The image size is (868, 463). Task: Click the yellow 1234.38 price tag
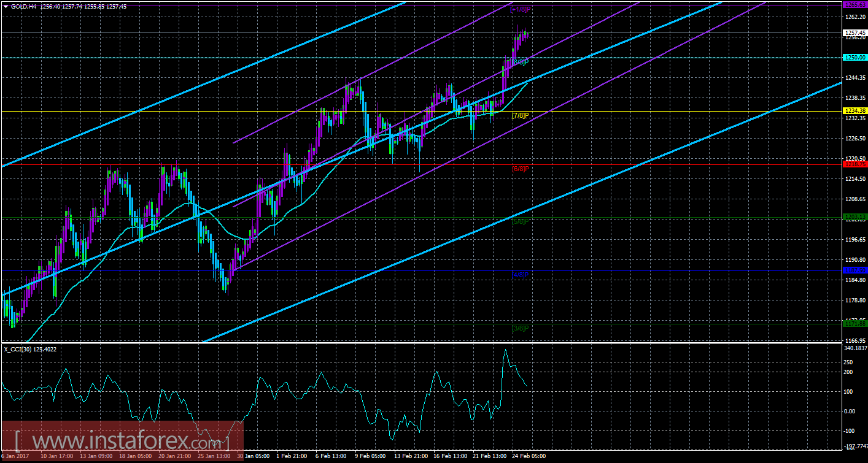pos(854,111)
